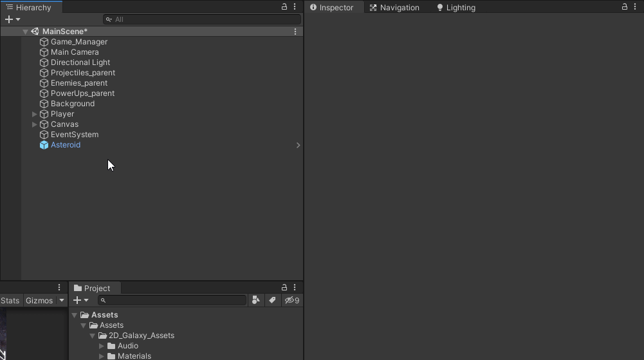
Task: Open Project panel more options menu
Action: [x=295, y=287]
